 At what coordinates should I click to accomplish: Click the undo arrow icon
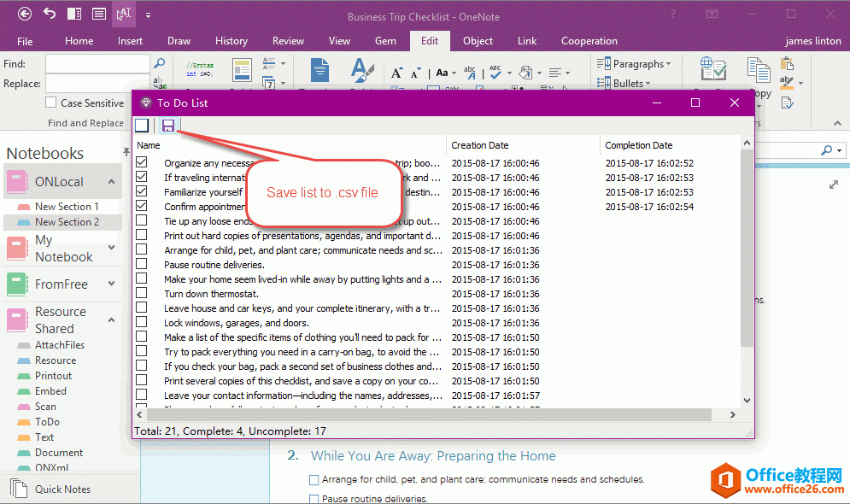pyautogui.click(x=50, y=14)
